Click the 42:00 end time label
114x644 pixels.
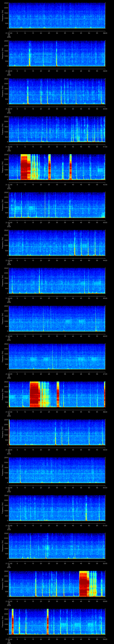tap(105, 184)
